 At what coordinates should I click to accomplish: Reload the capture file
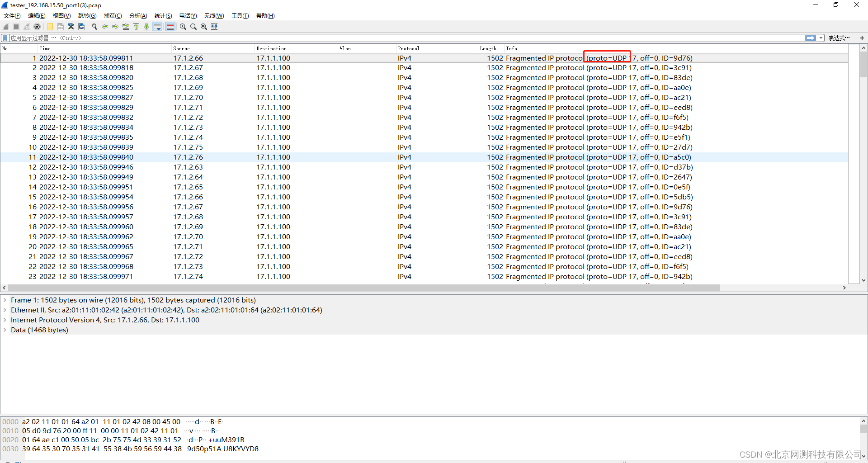pos(81,27)
